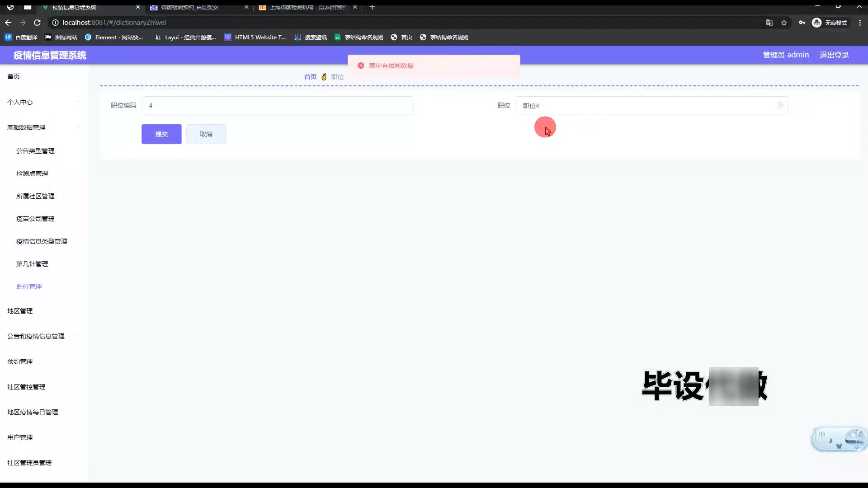The width and height of the screenshot is (868, 488).
Task: Focus the 职位编码 input field
Action: pyautogui.click(x=278, y=105)
